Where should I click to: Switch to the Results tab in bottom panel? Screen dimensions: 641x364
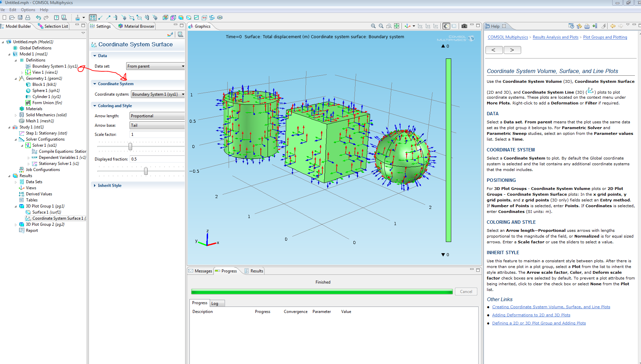tap(254, 271)
